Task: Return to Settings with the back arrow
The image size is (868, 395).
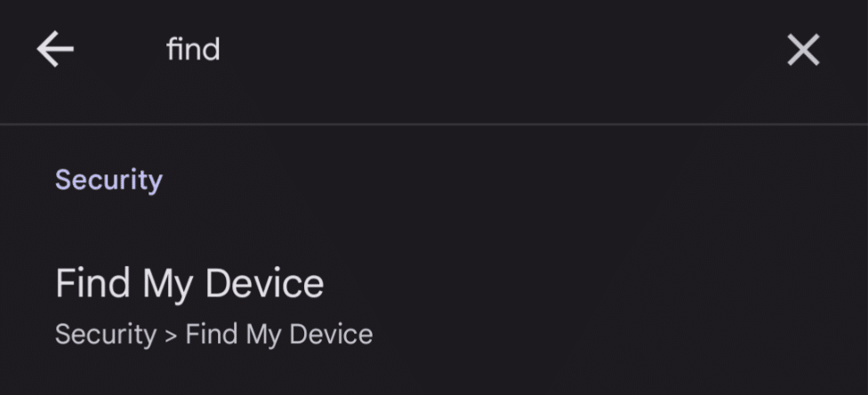Action: [55, 49]
